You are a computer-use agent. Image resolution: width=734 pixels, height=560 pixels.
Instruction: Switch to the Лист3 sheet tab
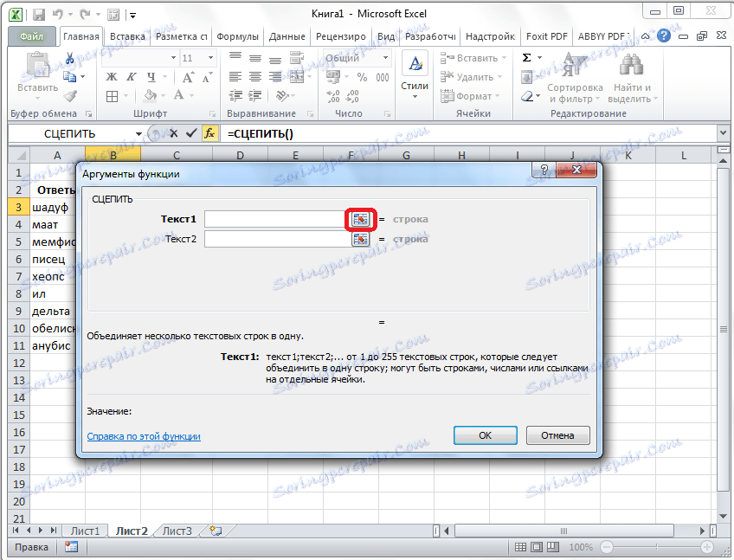[x=177, y=531]
